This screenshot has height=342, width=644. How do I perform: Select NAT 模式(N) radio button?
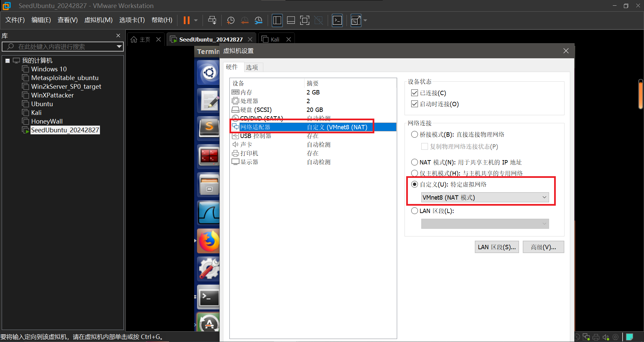tap(415, 162)
